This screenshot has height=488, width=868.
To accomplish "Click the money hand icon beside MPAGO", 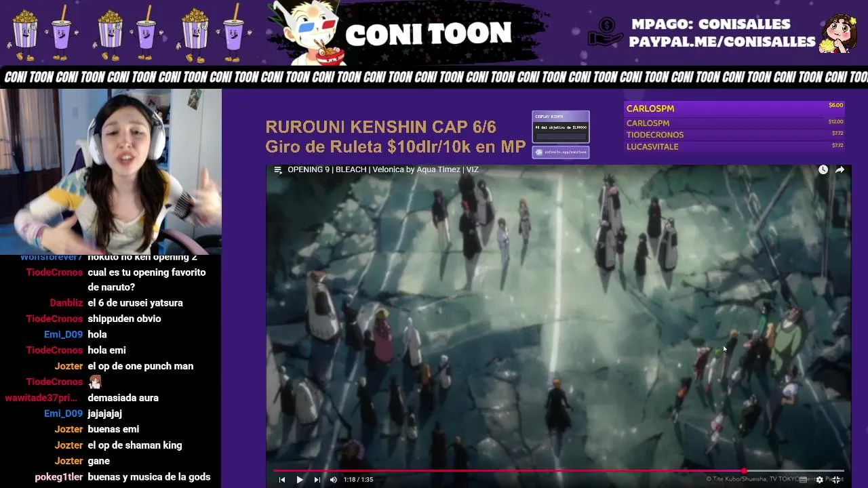I will 605,32.
